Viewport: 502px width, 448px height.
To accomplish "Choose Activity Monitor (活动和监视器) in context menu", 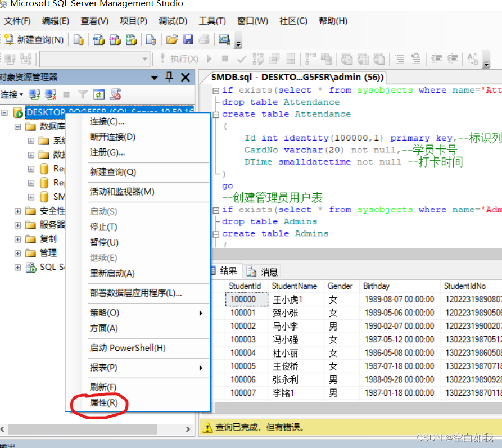I will click(x=138, y=192).
